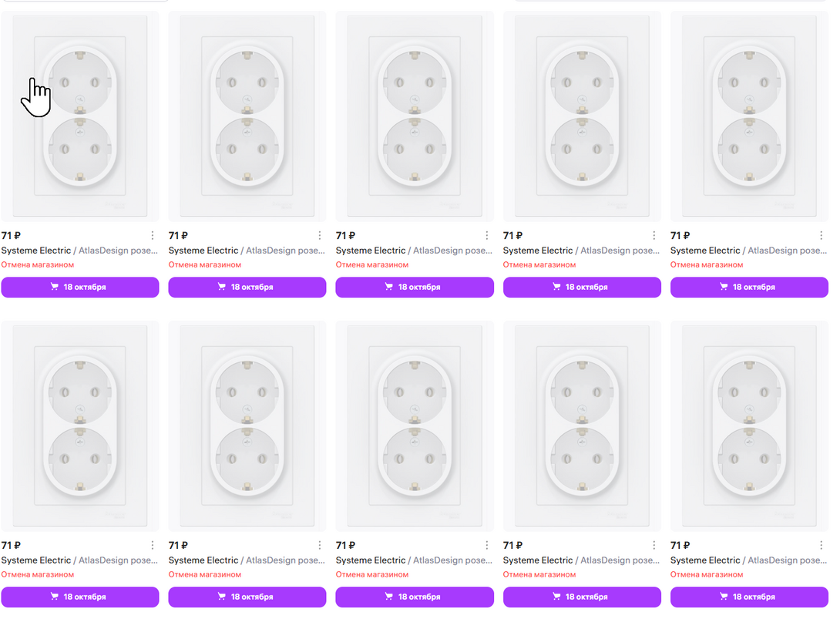View socket image of third product in bottom row

pos(415,426)
